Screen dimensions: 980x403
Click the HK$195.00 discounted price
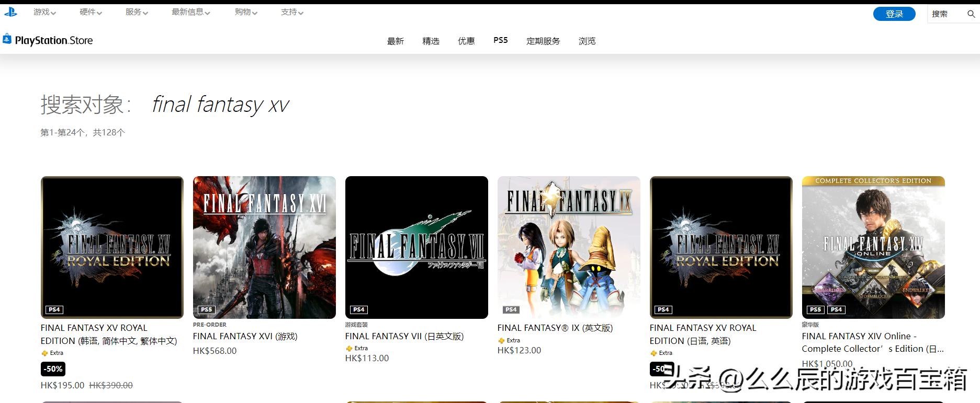tap(62, 385)
